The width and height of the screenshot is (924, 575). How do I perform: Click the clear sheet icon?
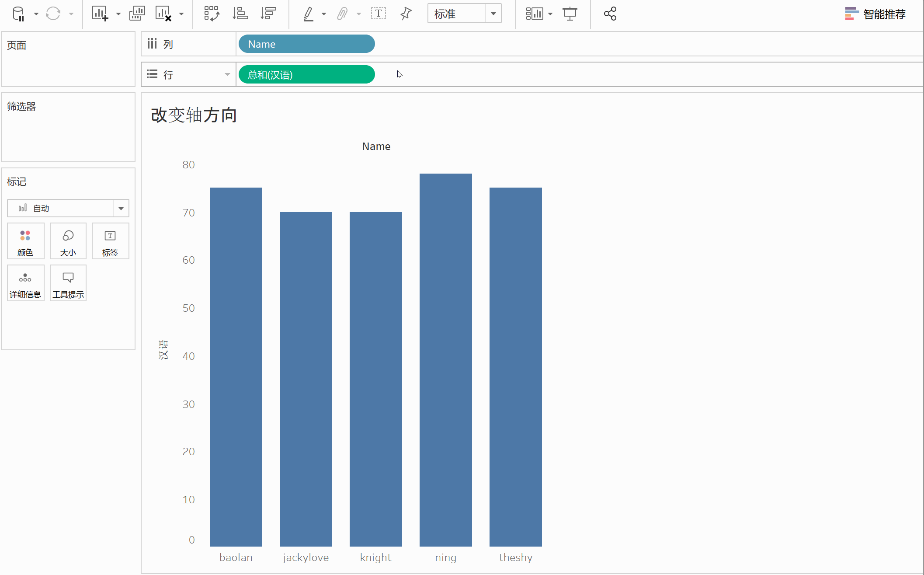coord(163,14)
